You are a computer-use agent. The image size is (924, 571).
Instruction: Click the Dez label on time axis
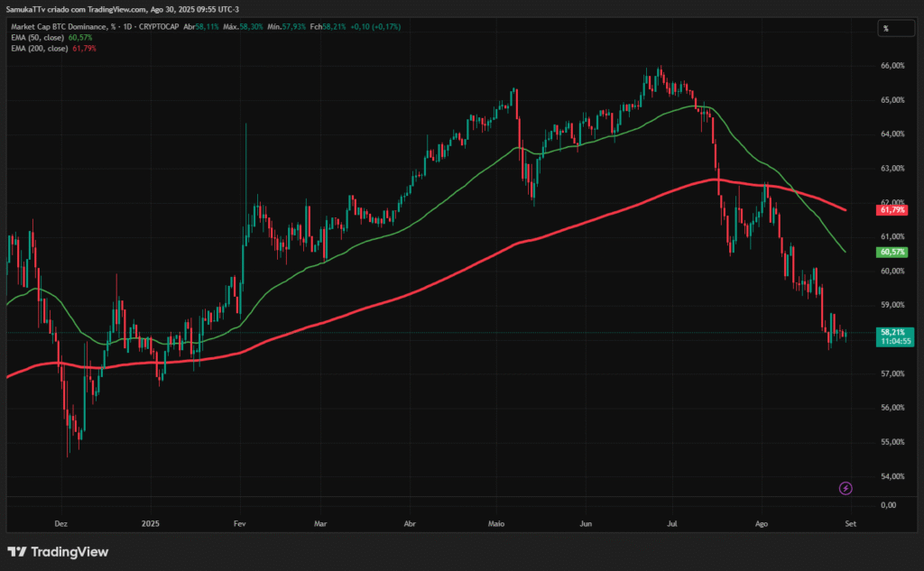pos(60,523)
